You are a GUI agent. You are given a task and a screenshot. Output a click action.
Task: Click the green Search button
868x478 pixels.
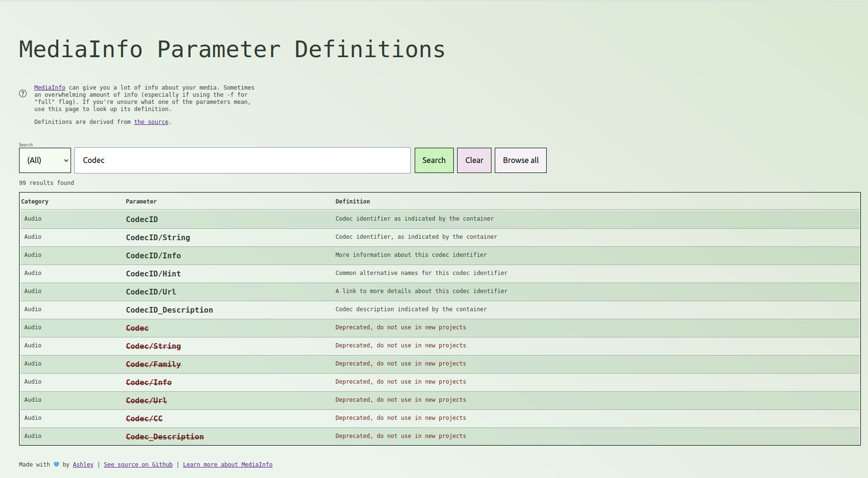[x=434, y=160]
